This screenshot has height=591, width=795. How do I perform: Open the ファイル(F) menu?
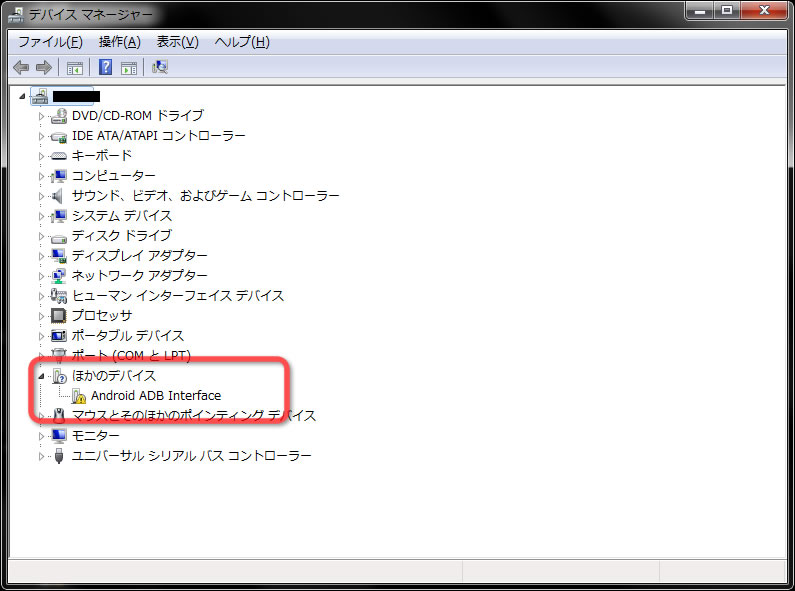50,42
